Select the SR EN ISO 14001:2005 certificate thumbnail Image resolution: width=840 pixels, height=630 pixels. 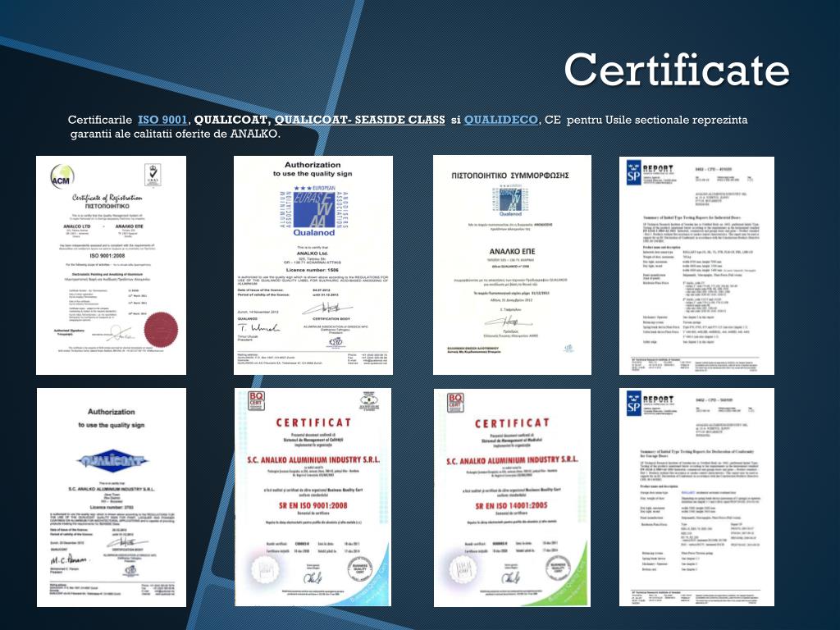(512, 498)
